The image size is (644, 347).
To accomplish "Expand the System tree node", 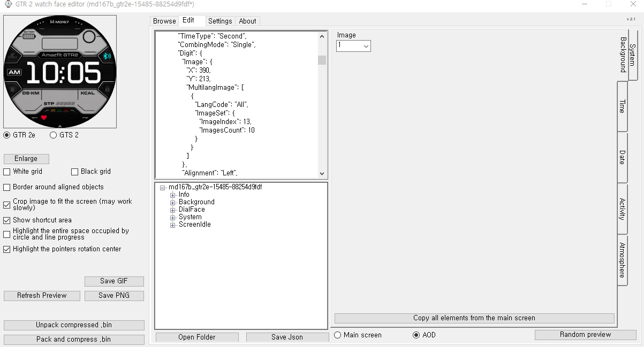I will tap(173, 218).
